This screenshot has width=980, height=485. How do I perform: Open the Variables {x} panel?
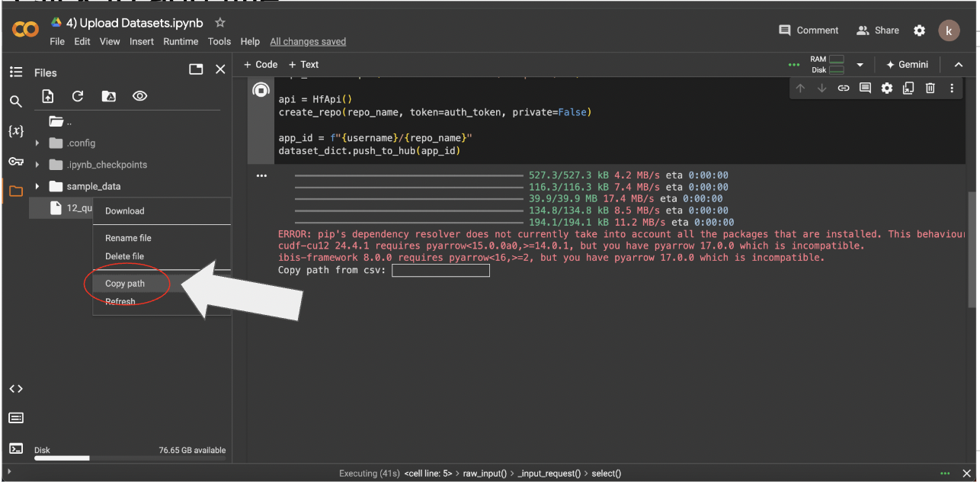pyautogui.click(x=15, y=131)
